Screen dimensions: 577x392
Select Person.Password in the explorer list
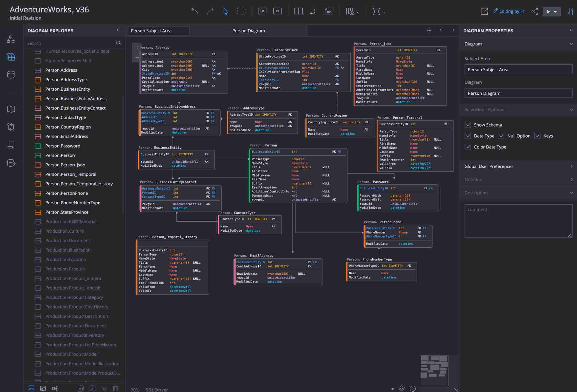pos(63,146)
